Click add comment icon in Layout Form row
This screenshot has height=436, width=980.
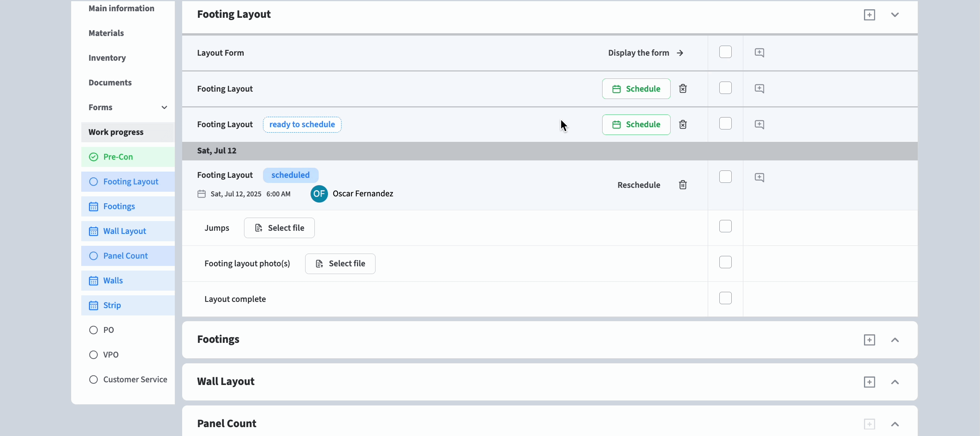[759, 53]
